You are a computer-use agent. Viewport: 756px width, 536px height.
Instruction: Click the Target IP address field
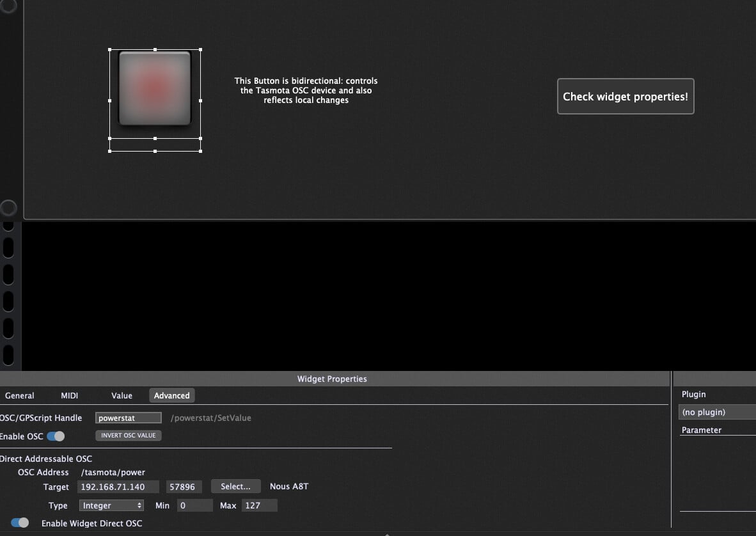click(x=118, y=487)
